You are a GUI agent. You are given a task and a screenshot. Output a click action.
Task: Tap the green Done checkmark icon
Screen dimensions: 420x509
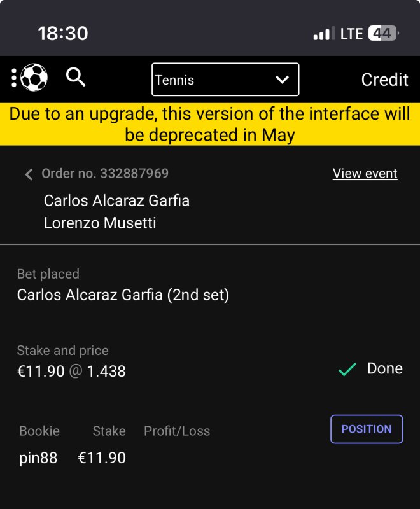coord(347,369)
